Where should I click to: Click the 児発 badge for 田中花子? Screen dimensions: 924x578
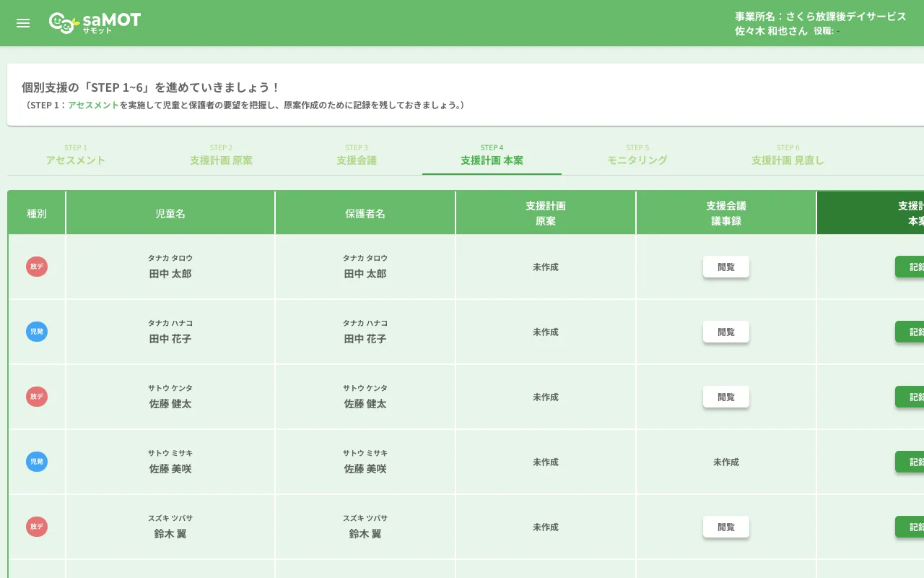tap(37, 332)
